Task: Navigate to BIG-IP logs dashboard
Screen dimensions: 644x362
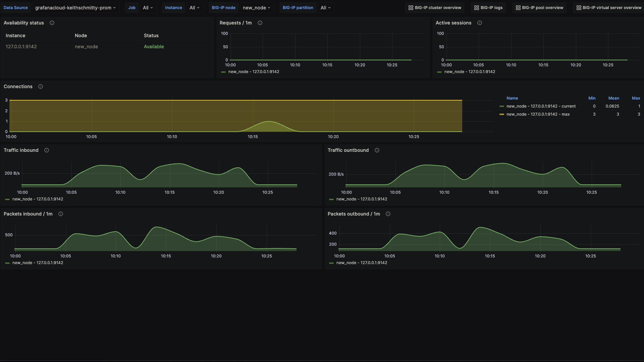Action: coord(488,7)
